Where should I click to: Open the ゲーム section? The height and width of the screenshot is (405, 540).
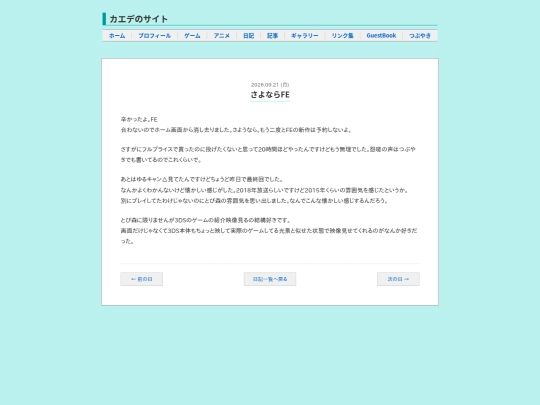(x=192, y=36)
